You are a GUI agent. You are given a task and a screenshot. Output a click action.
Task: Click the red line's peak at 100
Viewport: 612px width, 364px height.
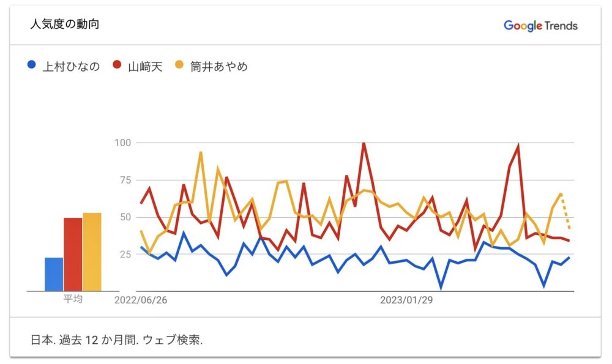[364, 144]
